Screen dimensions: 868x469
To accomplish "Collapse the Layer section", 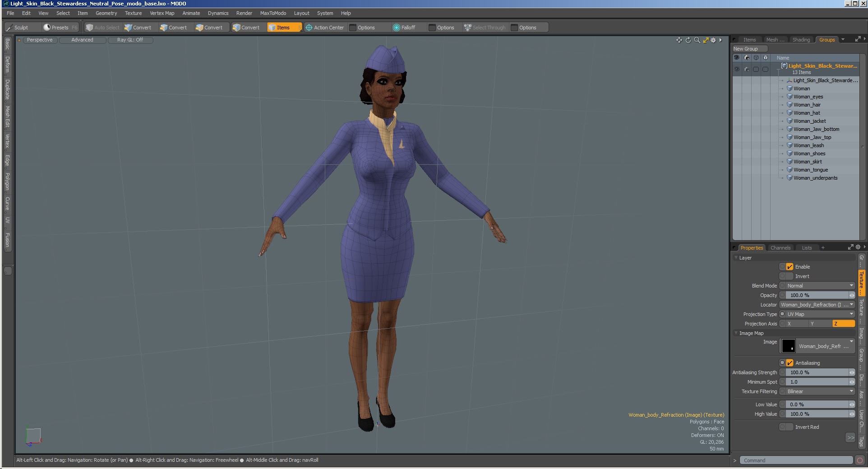I will [736, 258].
